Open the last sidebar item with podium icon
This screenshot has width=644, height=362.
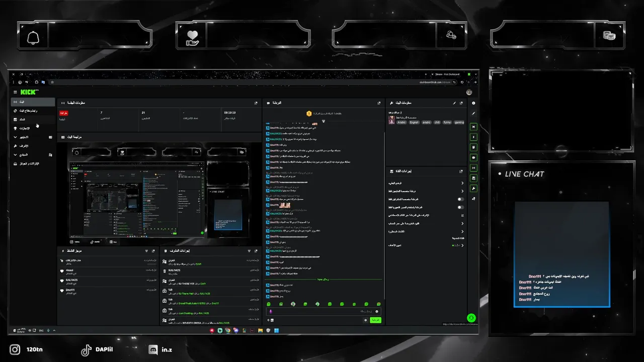click(33, 163)
